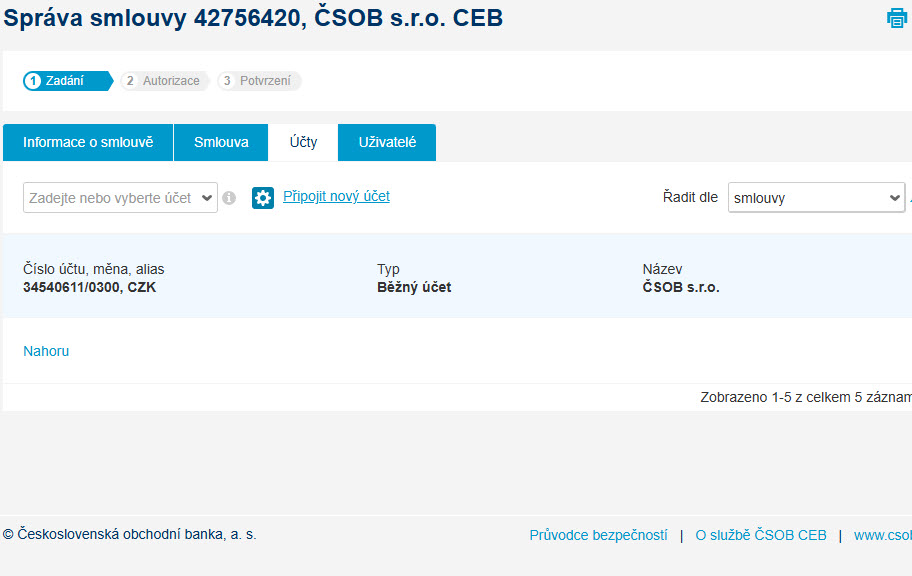912x576 pixels.
Task: Expand the Řadit dle smlouvy dropdown
Action: click(x=817, y=198)
